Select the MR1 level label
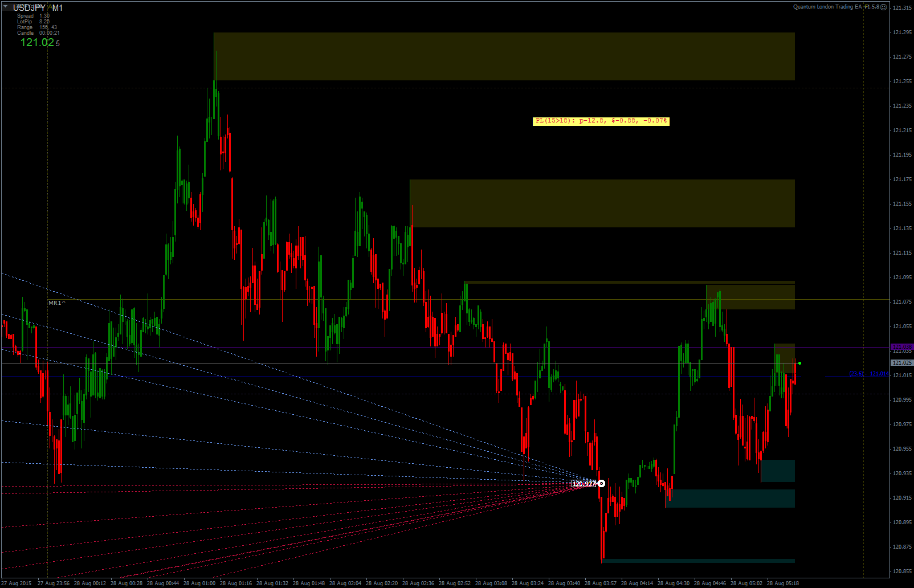The height and width of the screenshot is (588, 914). pyautogui.click(x=56, y=303)
